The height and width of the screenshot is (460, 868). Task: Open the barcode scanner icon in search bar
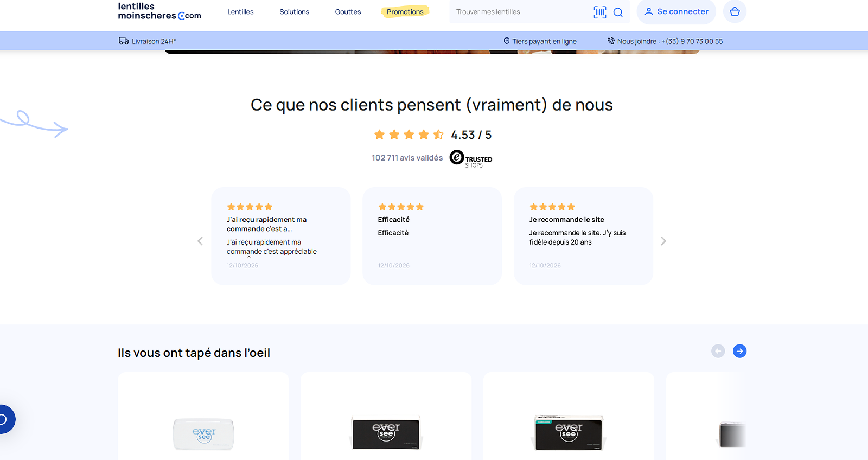[599, 12]
